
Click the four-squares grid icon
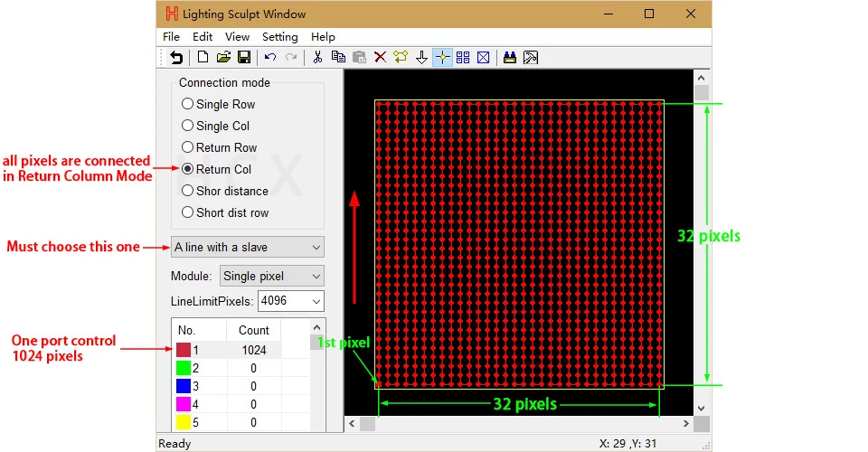463,58
